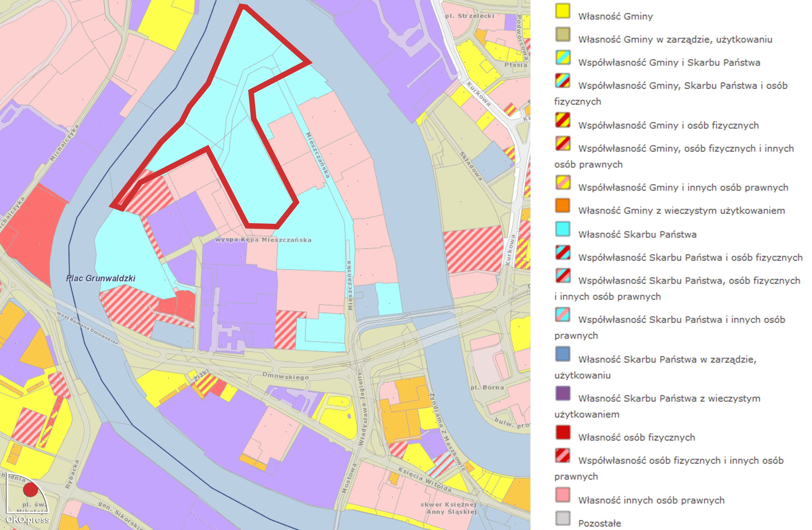The width and height of the screenshot is (812, 530).
Task: Click the 'Własność osób fizycznych' legend text
Action: click(637, 438)
